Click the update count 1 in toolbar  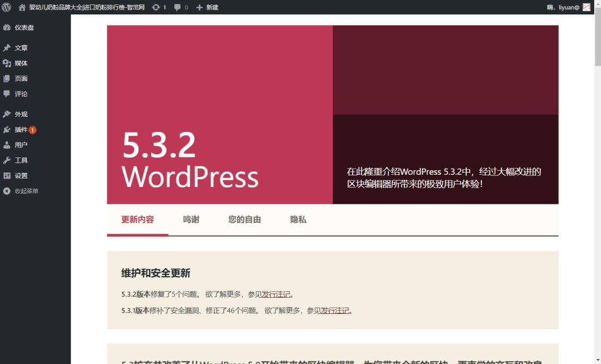point(165,7)
